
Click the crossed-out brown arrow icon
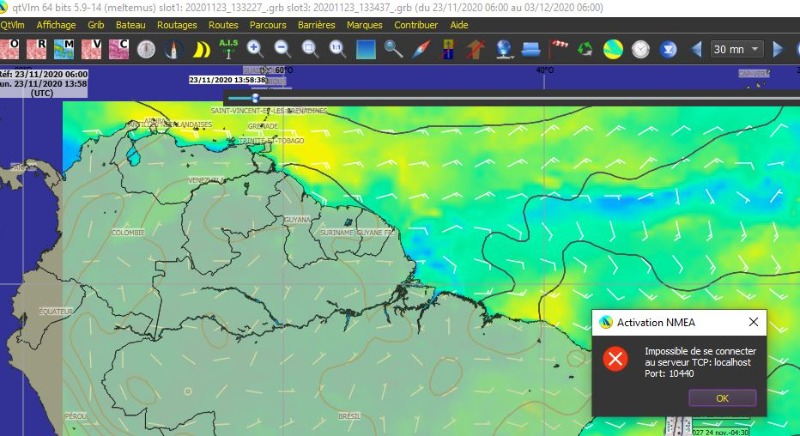[476, 49]
